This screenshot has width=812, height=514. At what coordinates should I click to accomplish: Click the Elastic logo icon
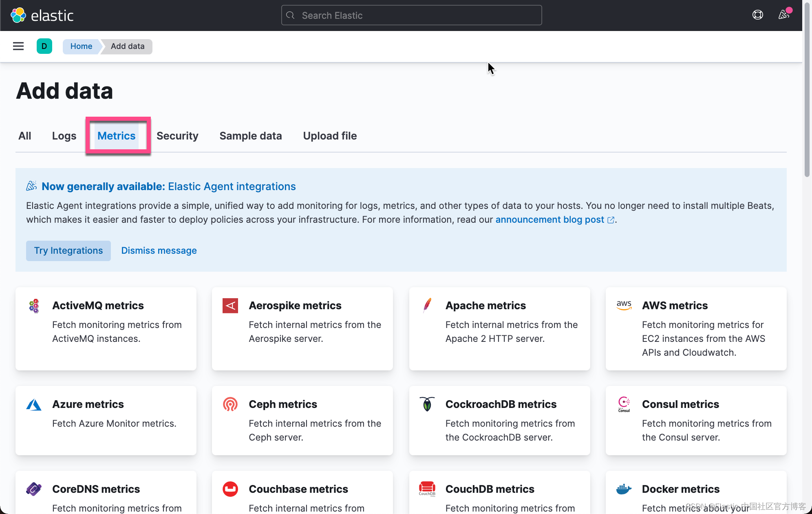pyautogui.click(x=18, y=16)
